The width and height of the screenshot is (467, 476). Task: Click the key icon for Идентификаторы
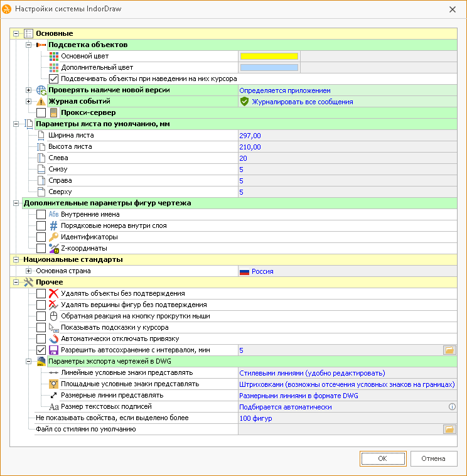pyautogui.click(x=54, y=237)
